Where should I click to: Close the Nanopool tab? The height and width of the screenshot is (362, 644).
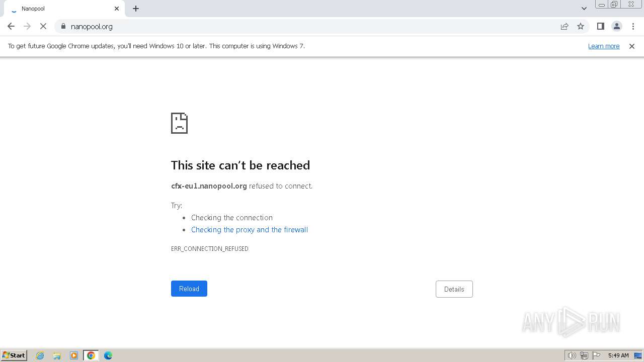click(117, 9)
